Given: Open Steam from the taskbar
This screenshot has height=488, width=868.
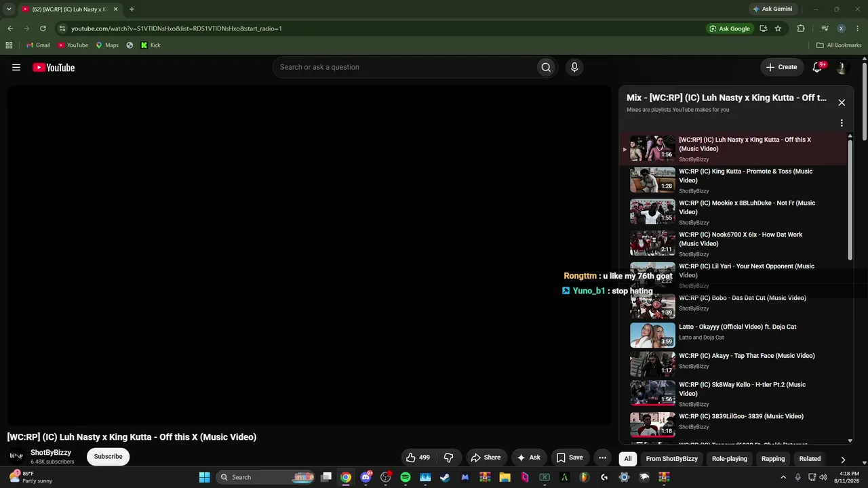Looking at the screenshot, I should pos(445,477).
